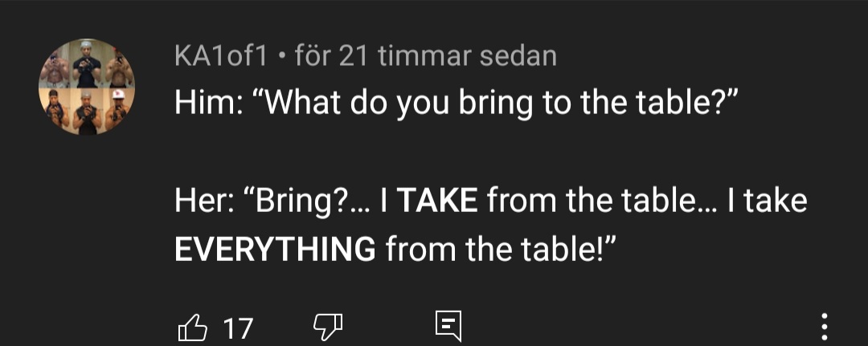The height and width of the screenshot is (346, 868).
Task: Click the bold word EVERYTHING
Action: coord(275,250)
